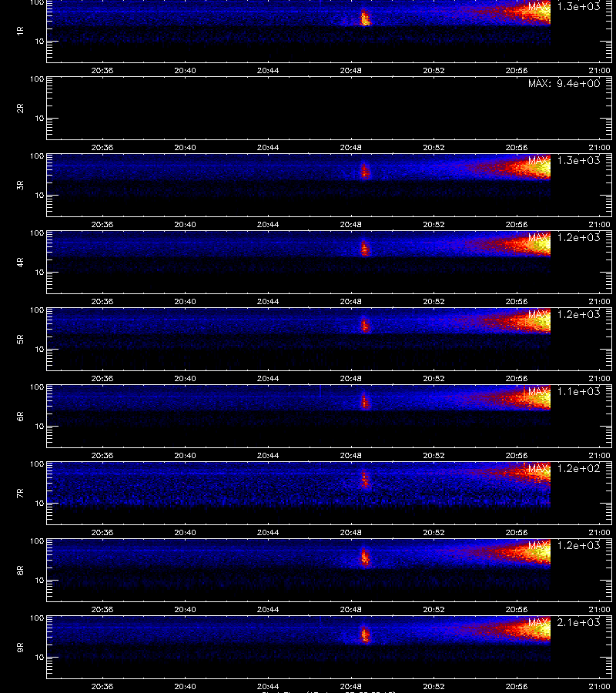Screen dimensions: 616x693
Task: Click the 3R panel label
Action: (x=20, y=185)
